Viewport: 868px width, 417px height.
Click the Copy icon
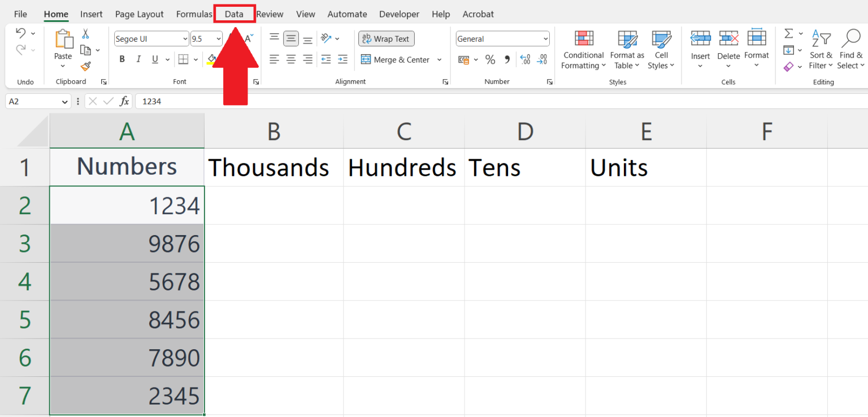coord(86,50)
